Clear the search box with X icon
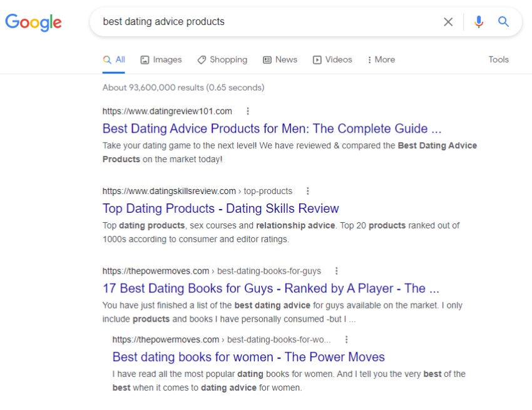The image size is (532, 410). point(448,22)
